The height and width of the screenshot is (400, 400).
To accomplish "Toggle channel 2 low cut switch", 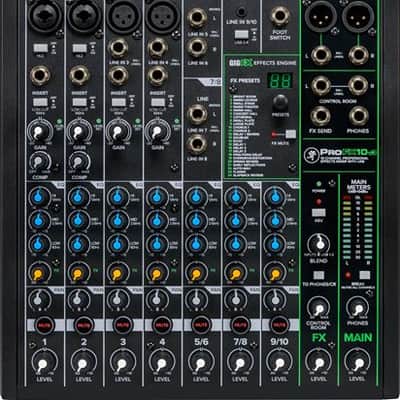I will pyautogui.click(x=80, y=102).
